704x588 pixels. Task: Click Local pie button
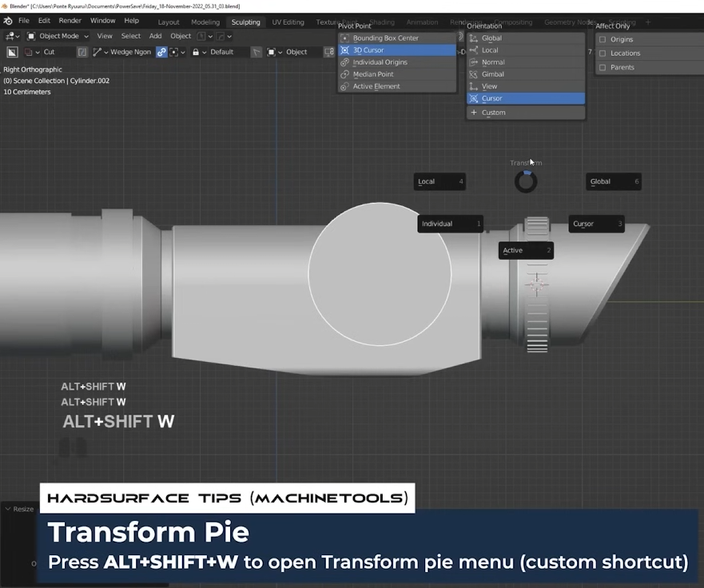[x=440, y=182]
